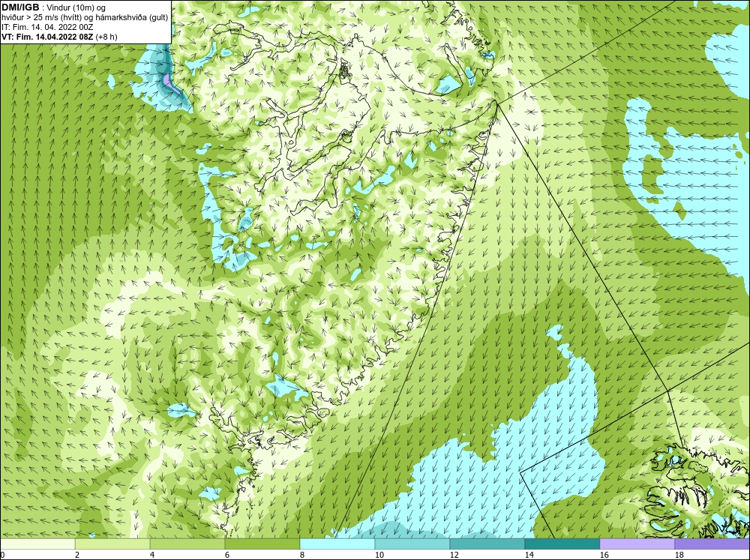
Task: Click the turquoise 10–12 legend swatch
Action: 412,544
